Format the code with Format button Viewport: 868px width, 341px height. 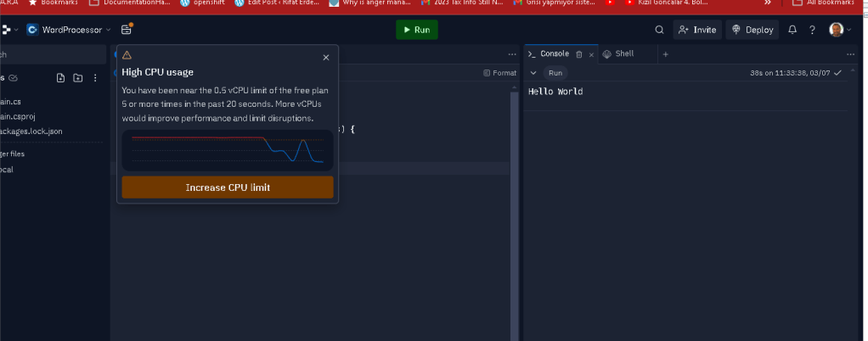pos(499,73)
